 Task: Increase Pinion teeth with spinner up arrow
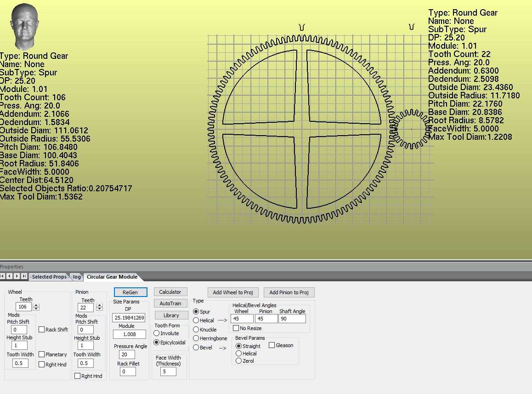tap(99, 305)
